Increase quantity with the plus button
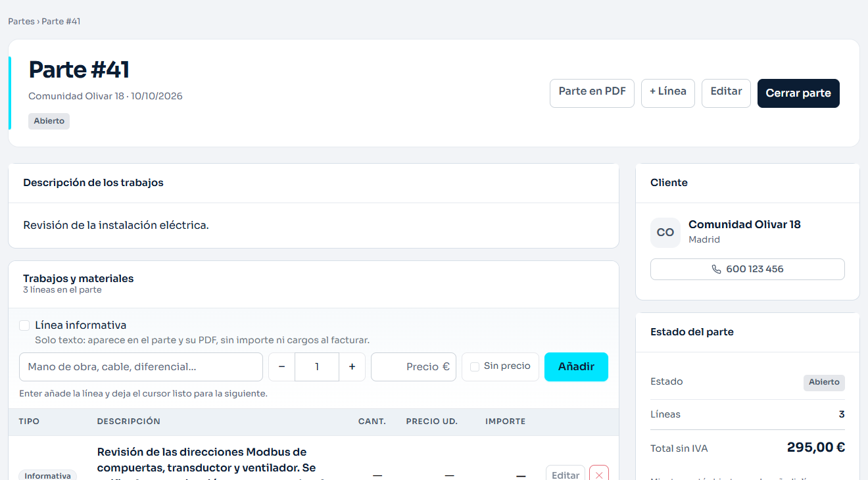The height and width of the screenshot is (480, 868). tap(352, 367)
